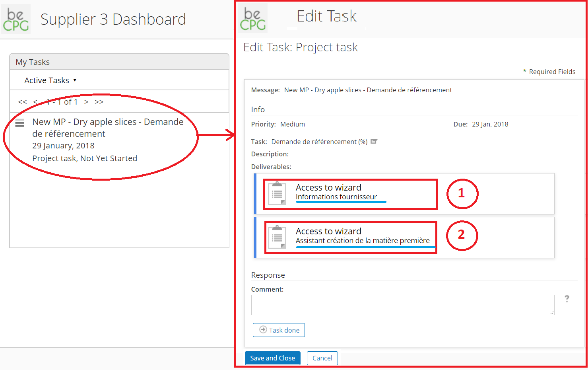
Task: Go to first page of tasks
Action: 22,102
